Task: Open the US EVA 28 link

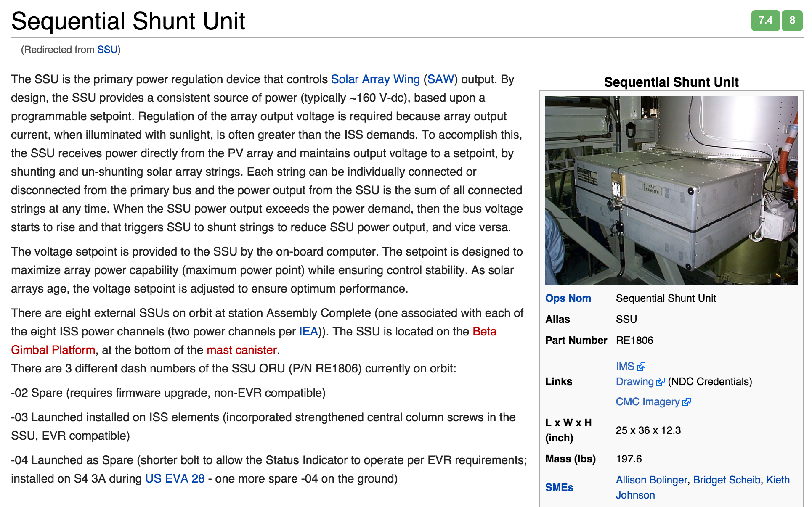Action: [175, 478]
